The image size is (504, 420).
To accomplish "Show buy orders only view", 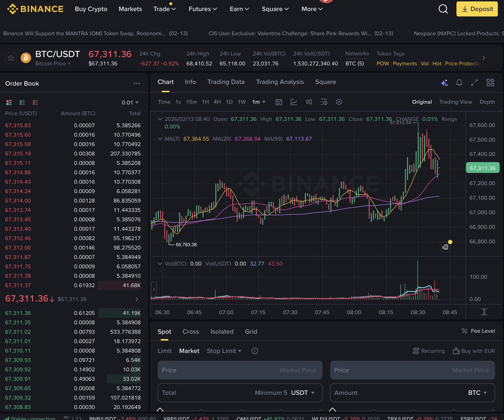I will click(x=22, y=102).
